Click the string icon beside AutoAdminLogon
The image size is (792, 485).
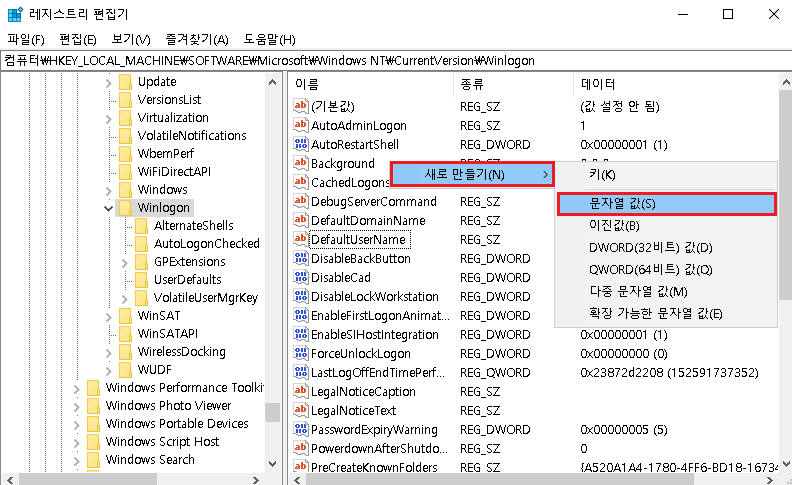[300, 126]
